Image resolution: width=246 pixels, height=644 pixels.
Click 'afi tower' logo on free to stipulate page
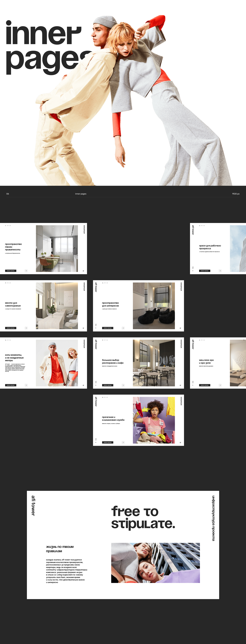click(33, 506)
